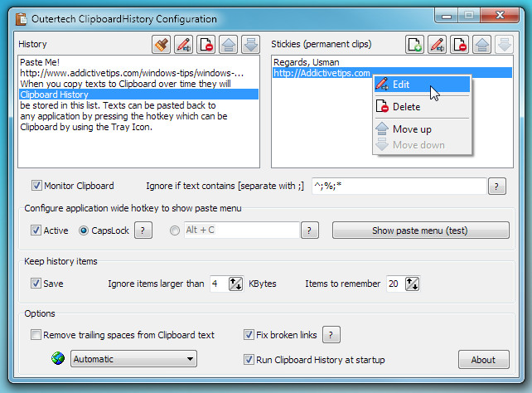Select 'Paste Me!' in History list

coord(138,62)
